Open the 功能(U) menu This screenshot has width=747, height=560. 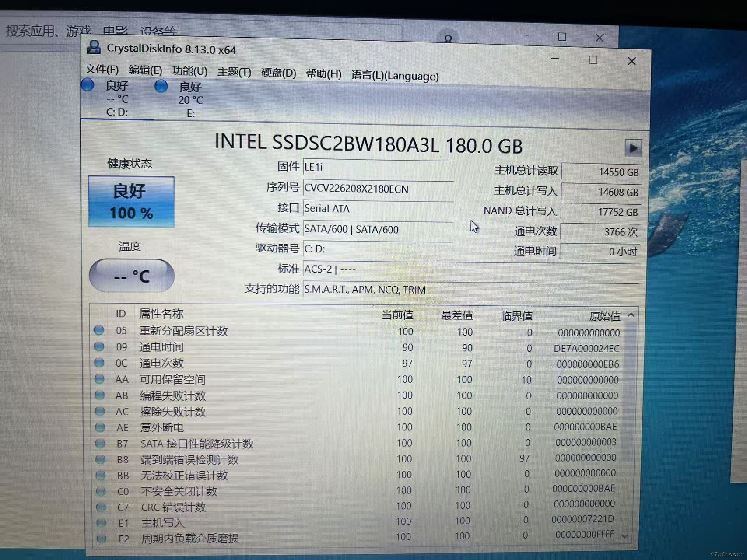tap(189, 71)
